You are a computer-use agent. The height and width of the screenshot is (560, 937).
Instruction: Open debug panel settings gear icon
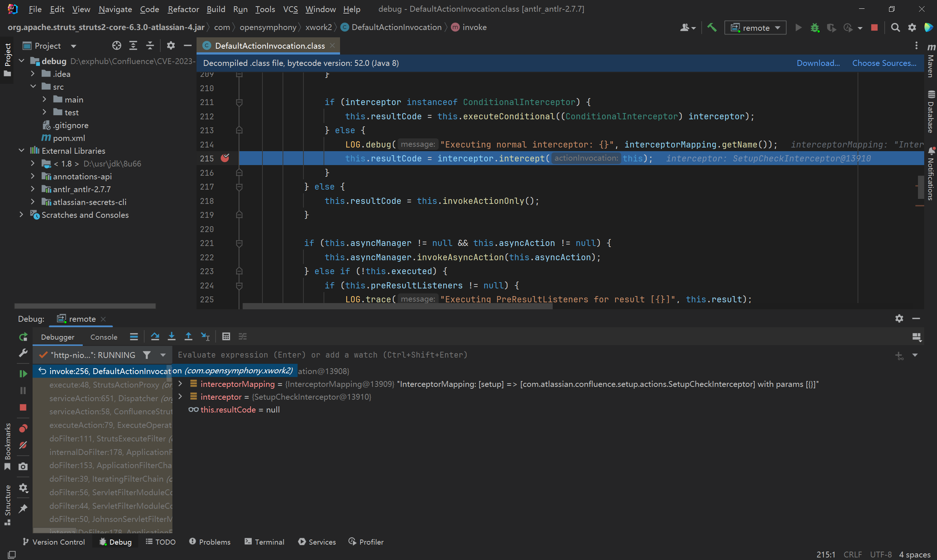click(899, 318)
